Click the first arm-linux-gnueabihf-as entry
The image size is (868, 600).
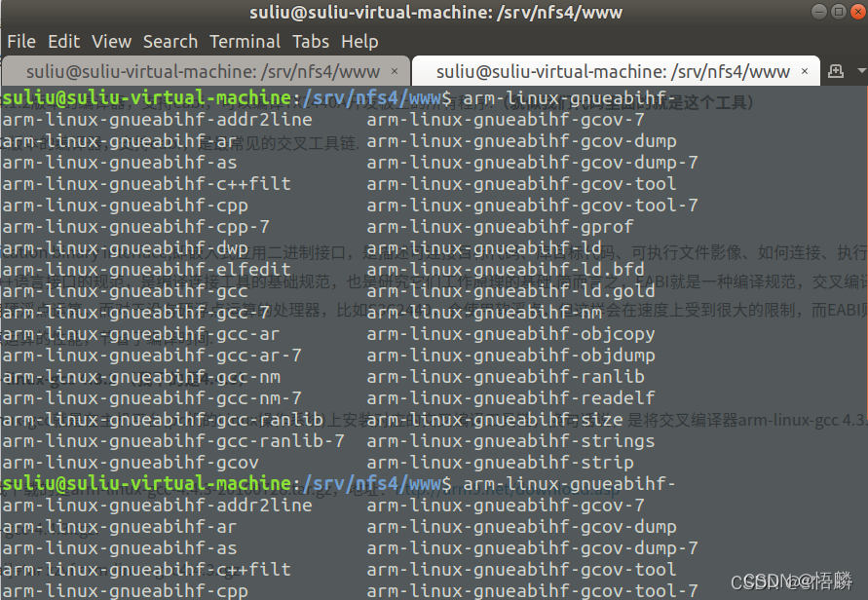click(120, 163)
